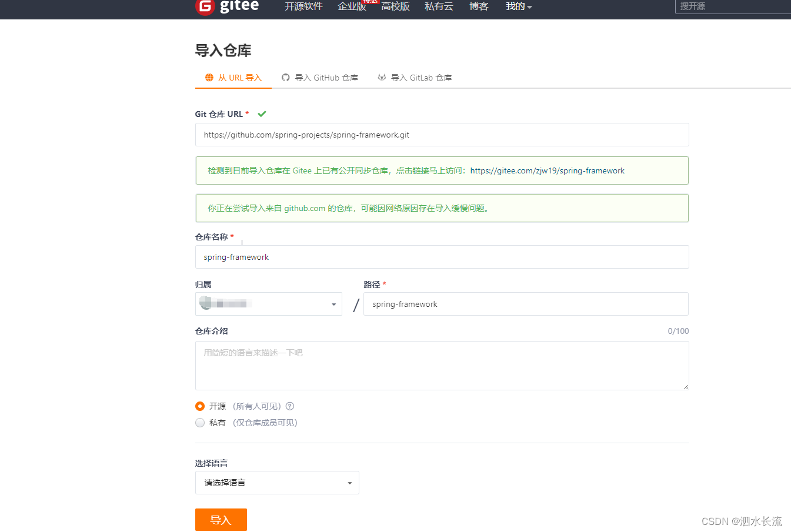Click the 仓库名称 input field
The image size is (791, 532).
coord(442,257)
